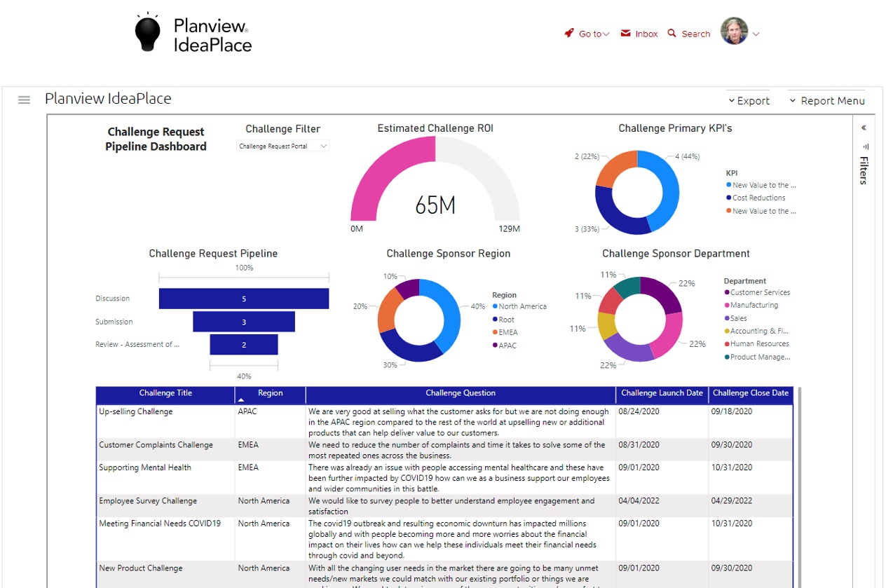This screenshot has width=886, height=588.
Task: Open the hamburger menu beside Planview IdeaPlace
Action: [24, 100]
